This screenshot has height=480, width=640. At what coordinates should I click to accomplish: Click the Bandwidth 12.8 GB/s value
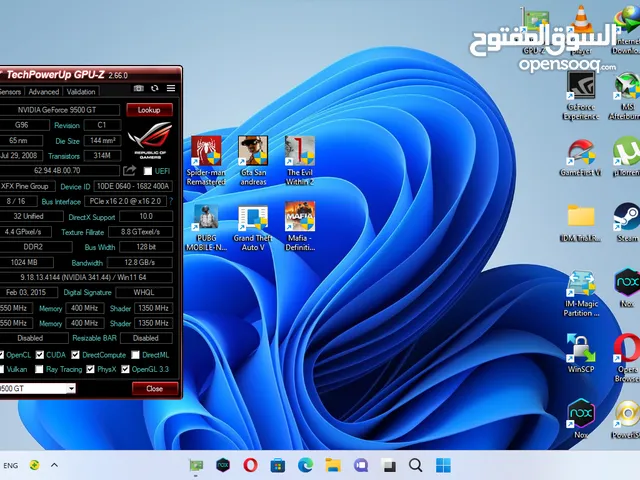140,262
